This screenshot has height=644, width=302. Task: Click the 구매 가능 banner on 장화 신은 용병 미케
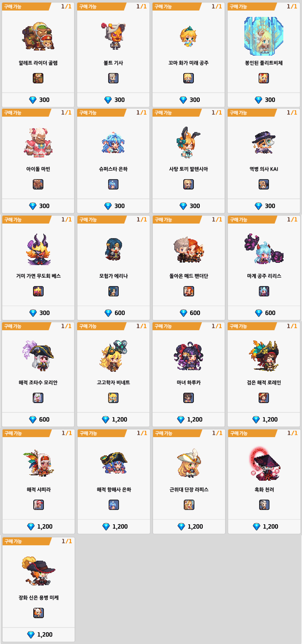coord(27,541)
